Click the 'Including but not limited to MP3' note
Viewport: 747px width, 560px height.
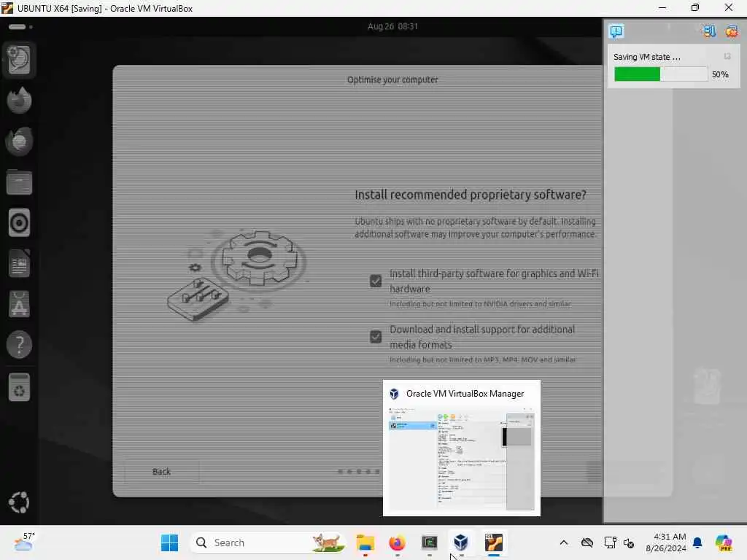click(483, 359)
